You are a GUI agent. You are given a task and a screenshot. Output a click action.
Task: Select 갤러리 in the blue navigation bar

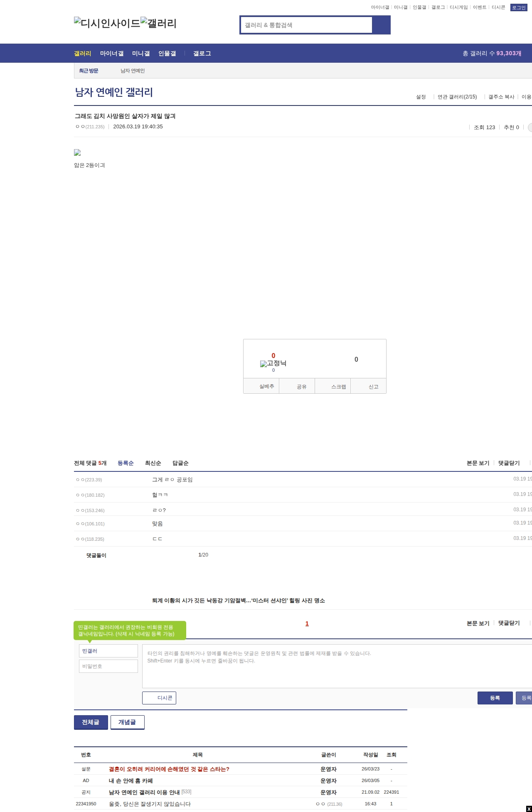[82, 53]
